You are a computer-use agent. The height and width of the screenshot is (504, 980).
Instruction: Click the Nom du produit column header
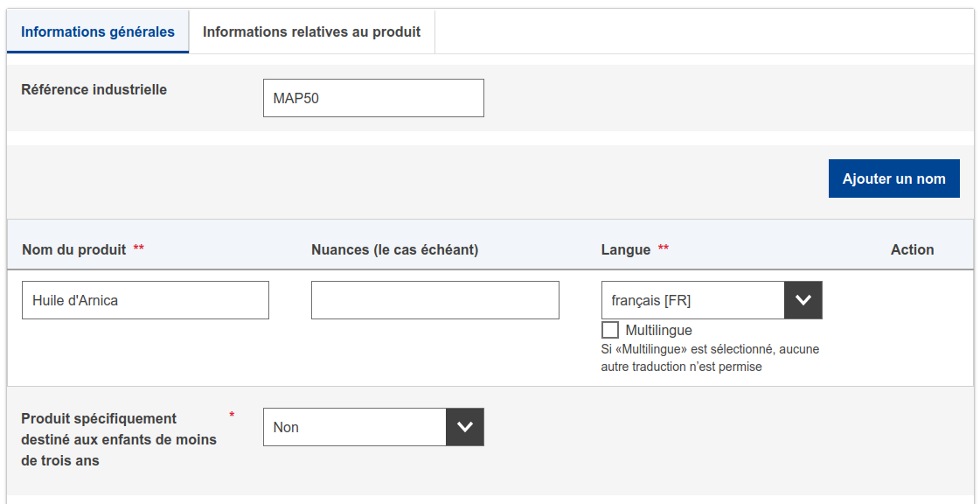click(x=74, y=249)
